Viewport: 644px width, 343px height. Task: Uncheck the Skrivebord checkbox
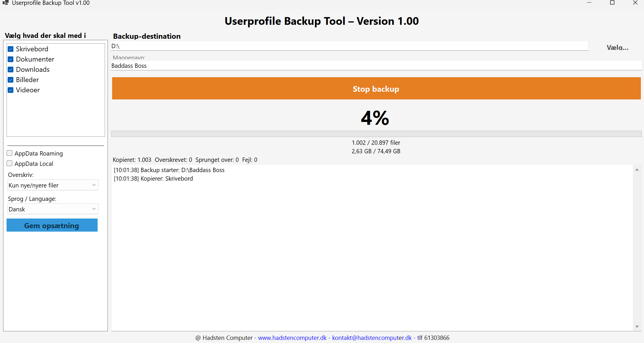(11, 49)
